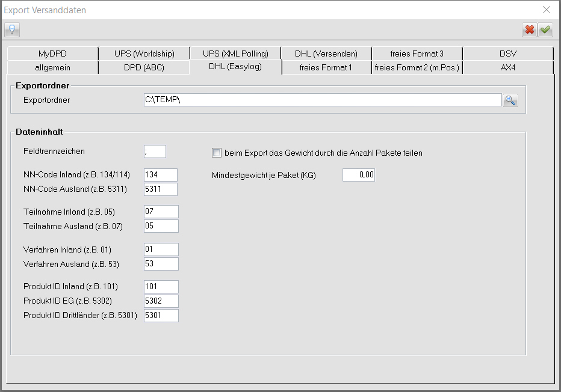This screenshot has width=561, height=392.
Task: Edit the NN-Code Inland field
Action: (x=161, y=175)
